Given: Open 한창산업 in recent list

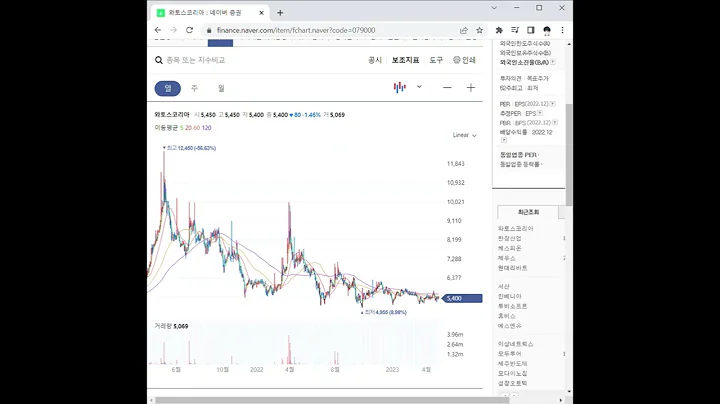Looking at the screenshot, I should point(510,239).
